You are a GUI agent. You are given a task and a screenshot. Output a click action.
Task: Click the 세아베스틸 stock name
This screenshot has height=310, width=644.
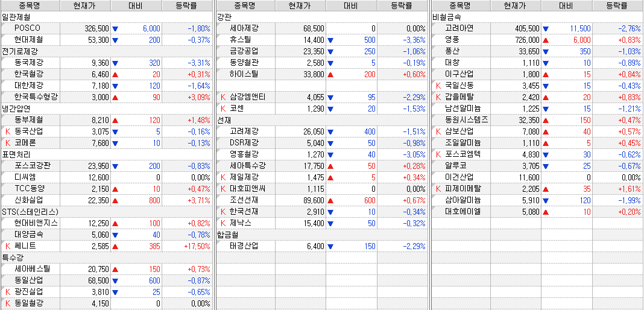point(32,269)
